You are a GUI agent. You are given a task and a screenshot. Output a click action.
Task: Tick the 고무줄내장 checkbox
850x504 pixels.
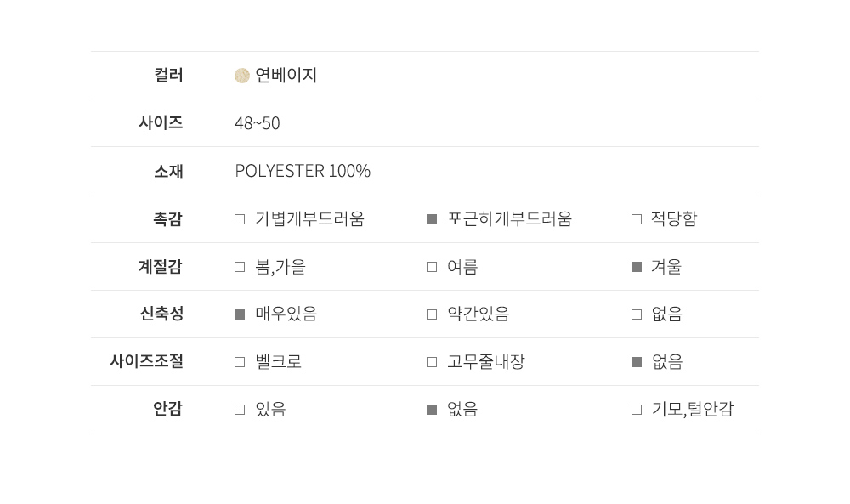coord(432,362)
